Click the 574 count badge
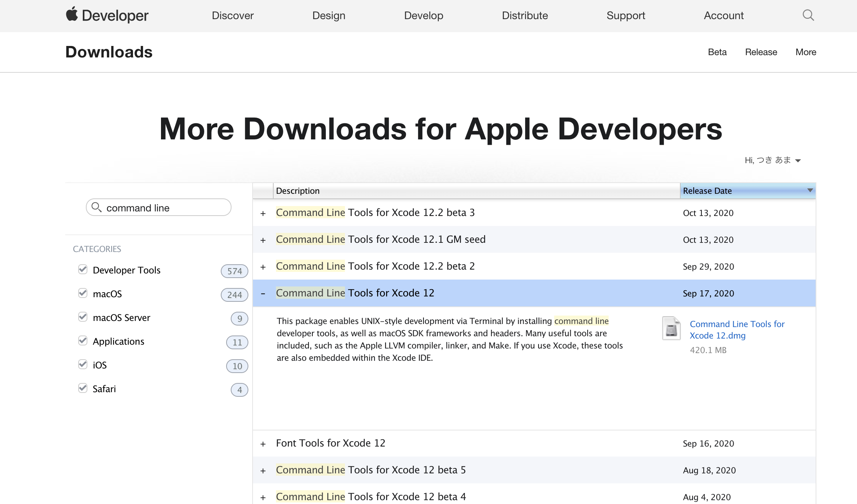The image size is (857, 504). tap(234, 271)
